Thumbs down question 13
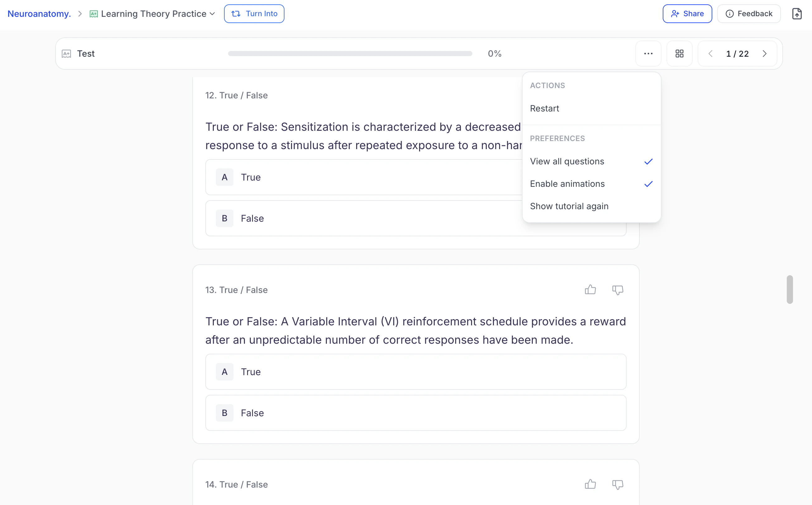 coord(618,290)
